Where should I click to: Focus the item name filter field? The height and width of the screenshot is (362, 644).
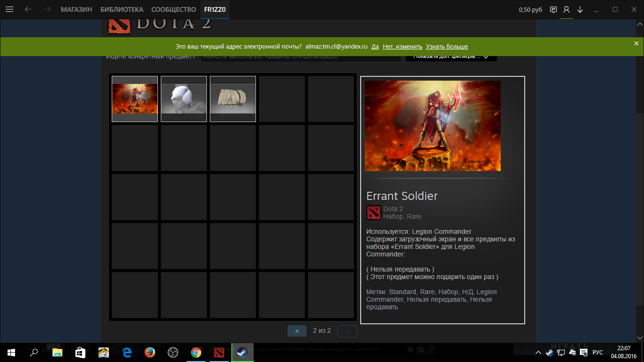click(x=301, y=57)
